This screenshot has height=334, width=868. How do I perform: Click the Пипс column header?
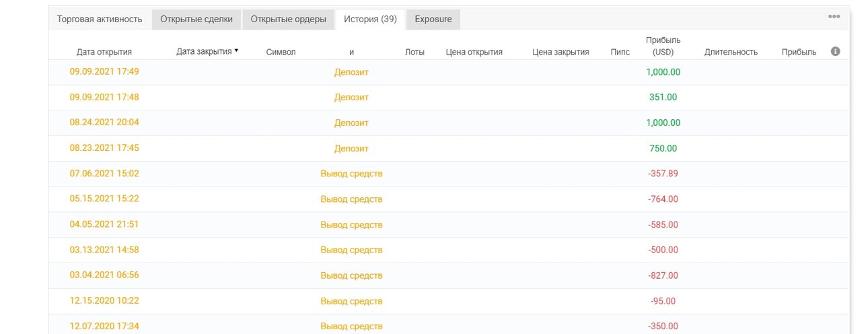point(620,52)
